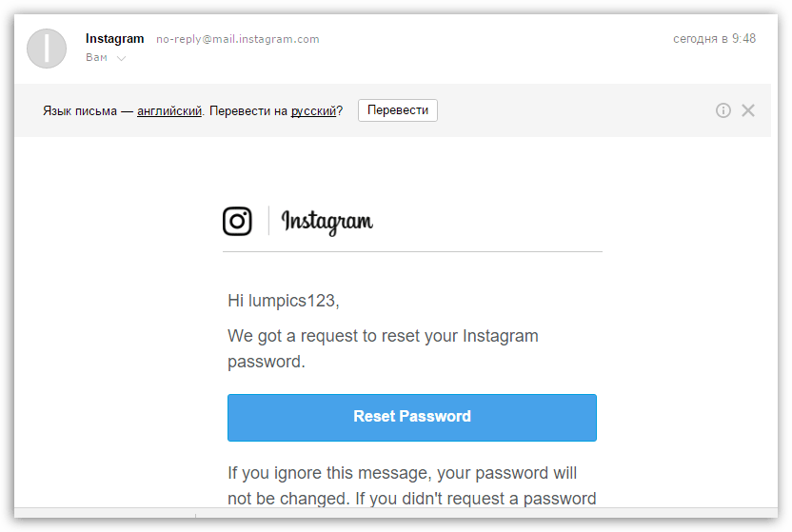Select the Instagram sender name
792x532 pixels.
pos(114,39)
